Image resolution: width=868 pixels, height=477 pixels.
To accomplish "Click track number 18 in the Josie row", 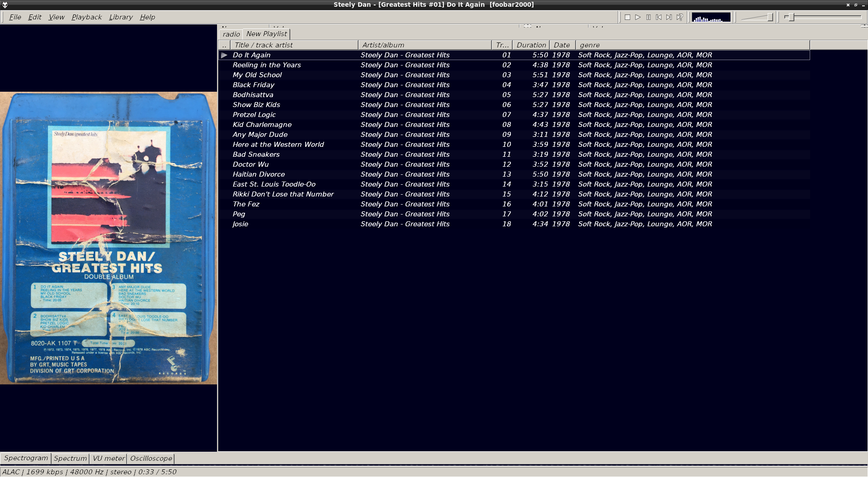I will coord(507,224).
